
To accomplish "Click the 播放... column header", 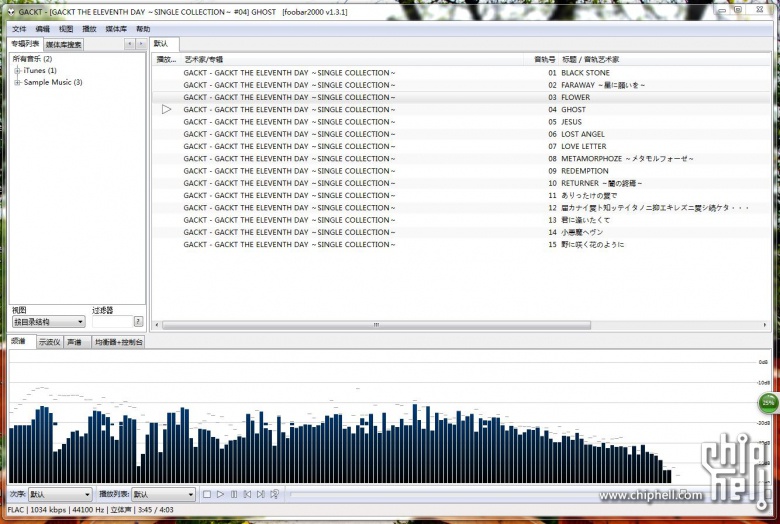I will point(167,59).
